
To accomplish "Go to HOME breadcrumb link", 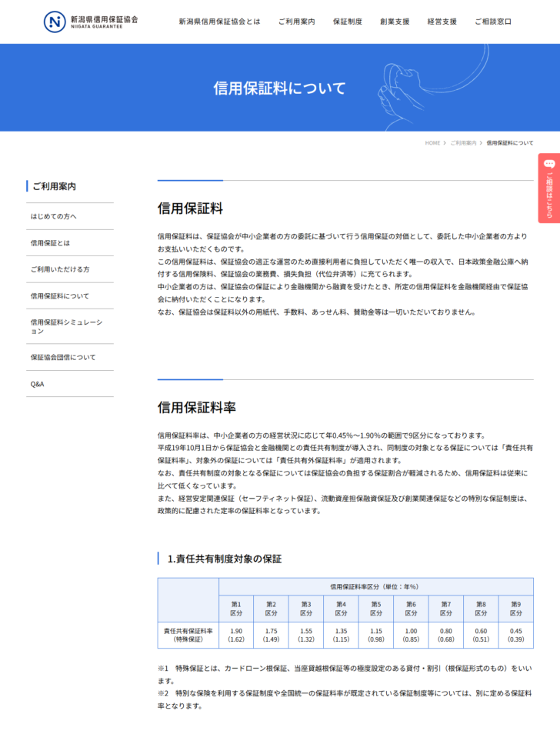I will tap(432, 143).
